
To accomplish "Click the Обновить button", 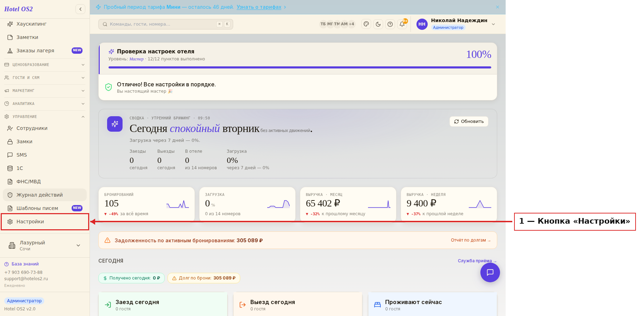I will pyautogui.click(x=469, y=121).
